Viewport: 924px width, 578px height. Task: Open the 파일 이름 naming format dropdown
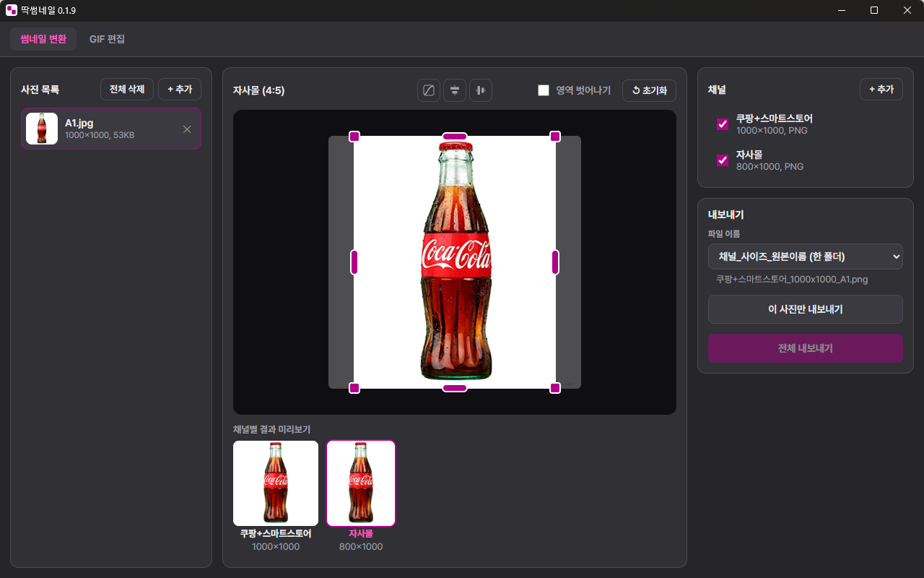(x=806, y=256)
